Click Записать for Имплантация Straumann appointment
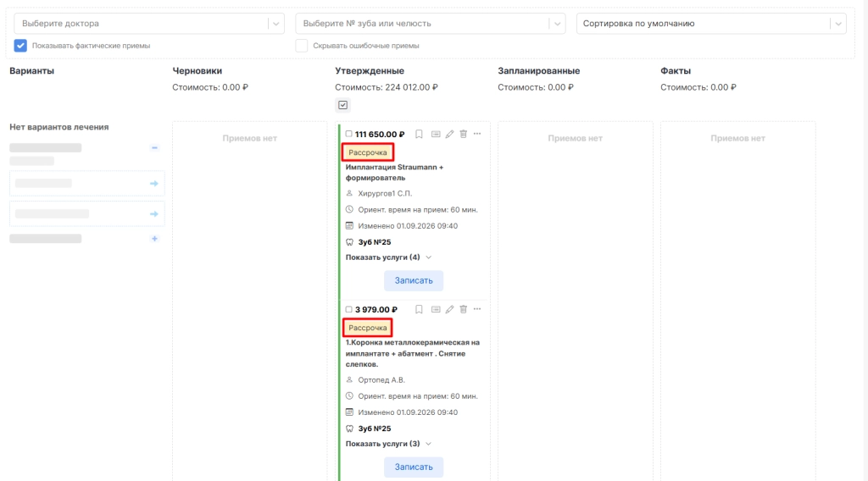 (x=414, y=280)
